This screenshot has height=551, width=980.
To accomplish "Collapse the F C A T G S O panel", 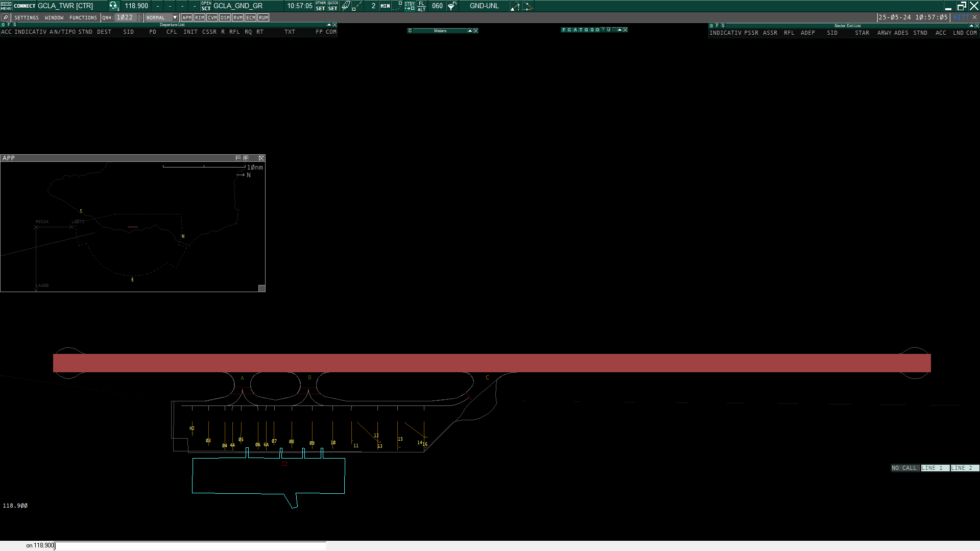I will (619, 30).
